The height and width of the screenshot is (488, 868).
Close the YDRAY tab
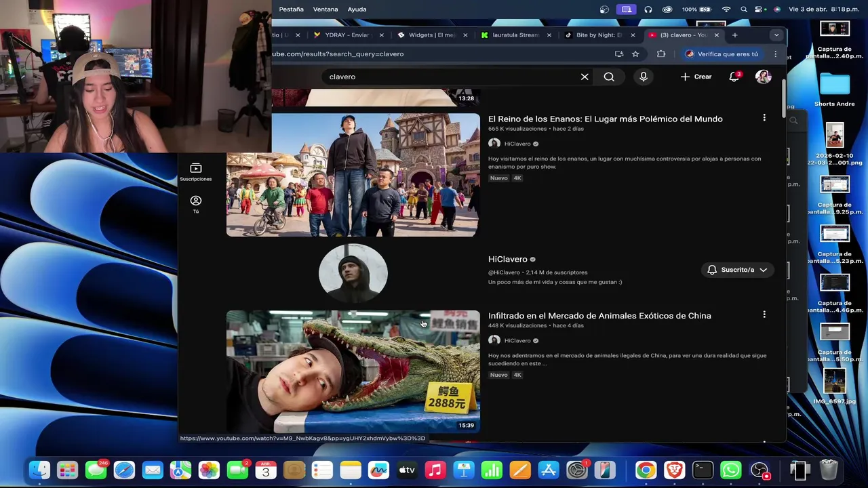(381, 35)
